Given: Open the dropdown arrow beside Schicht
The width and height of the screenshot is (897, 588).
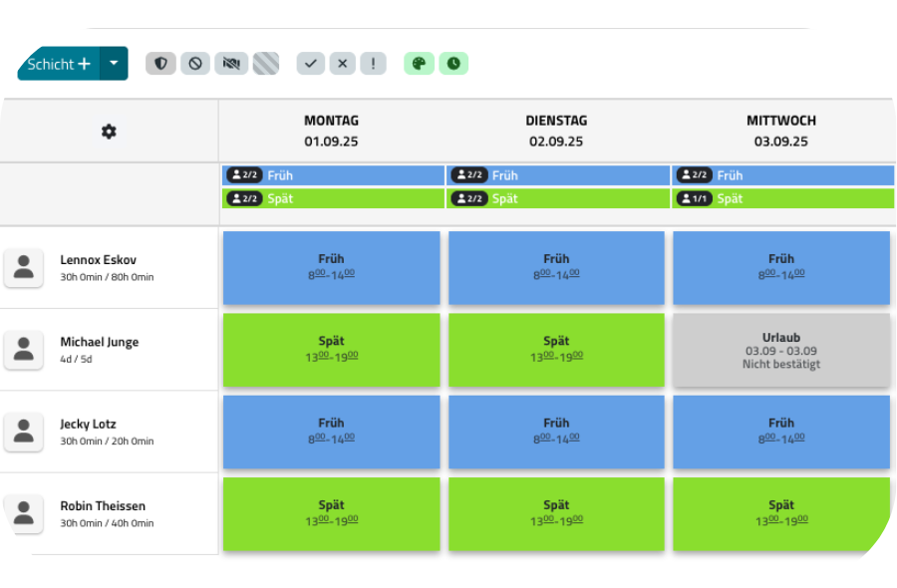Looking at the screenshot, I should (114, 64).
